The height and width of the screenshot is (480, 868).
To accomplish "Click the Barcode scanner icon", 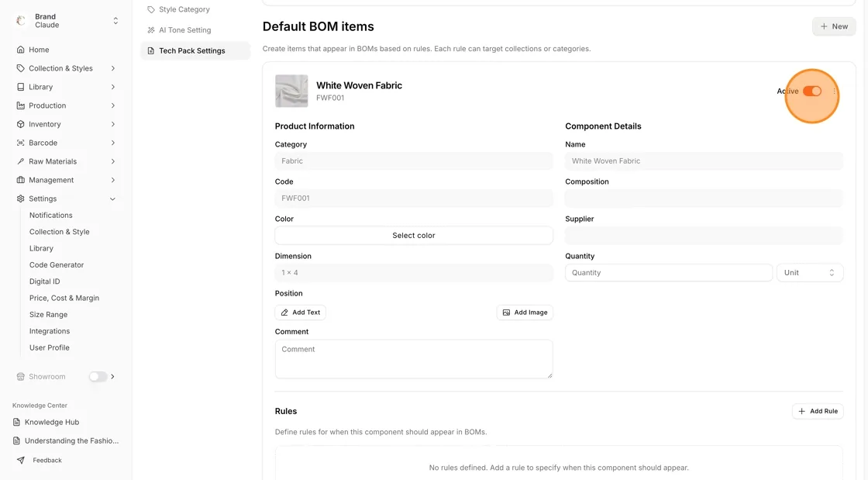I will [x=20, y=143].
